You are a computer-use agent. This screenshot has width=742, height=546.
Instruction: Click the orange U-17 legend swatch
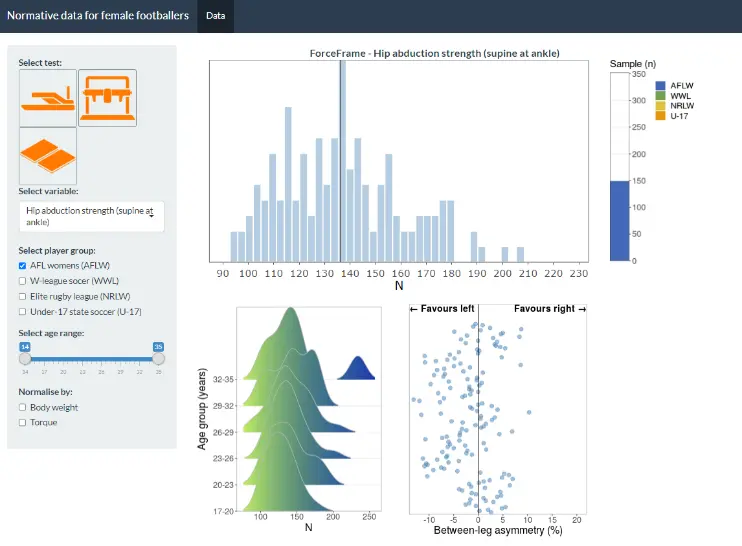(x=660, y=116)
